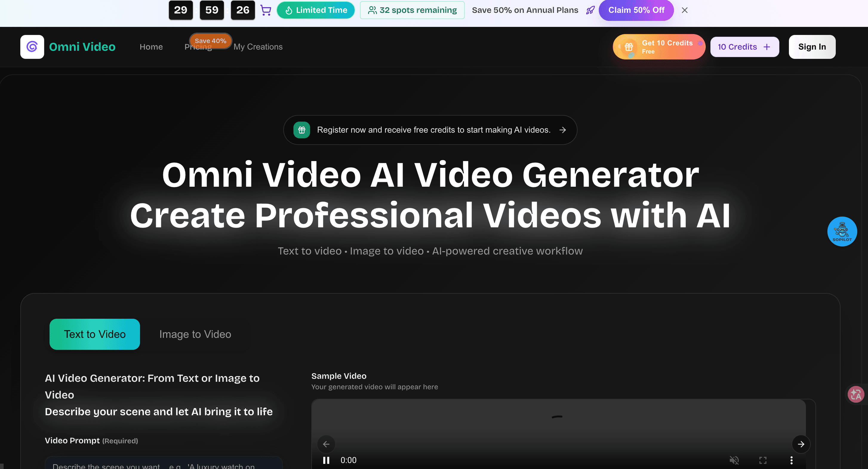
Task: Unmute the sample video
Action: tap(734, 460)
